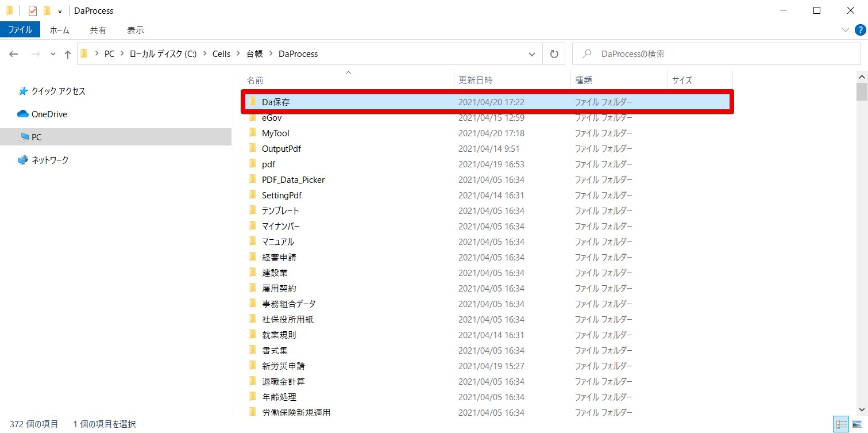
Task: Expand the ribbon chevron
Action: point(845,30)
